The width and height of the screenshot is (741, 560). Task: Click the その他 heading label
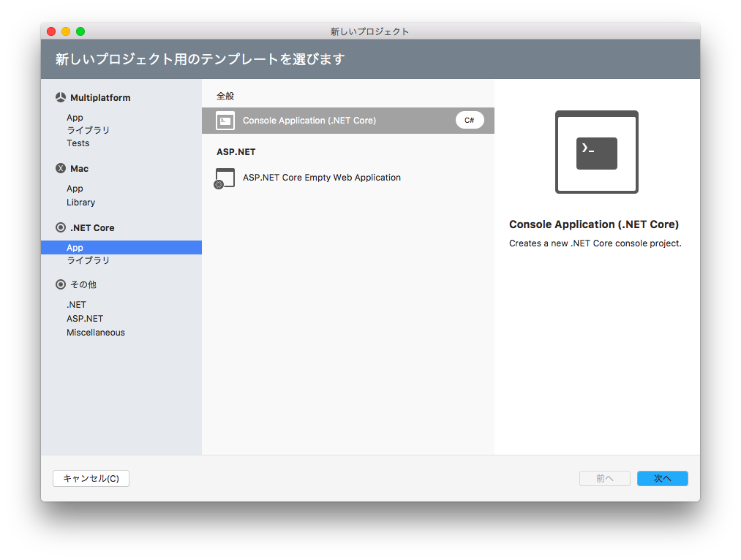(x=83, y=284)
